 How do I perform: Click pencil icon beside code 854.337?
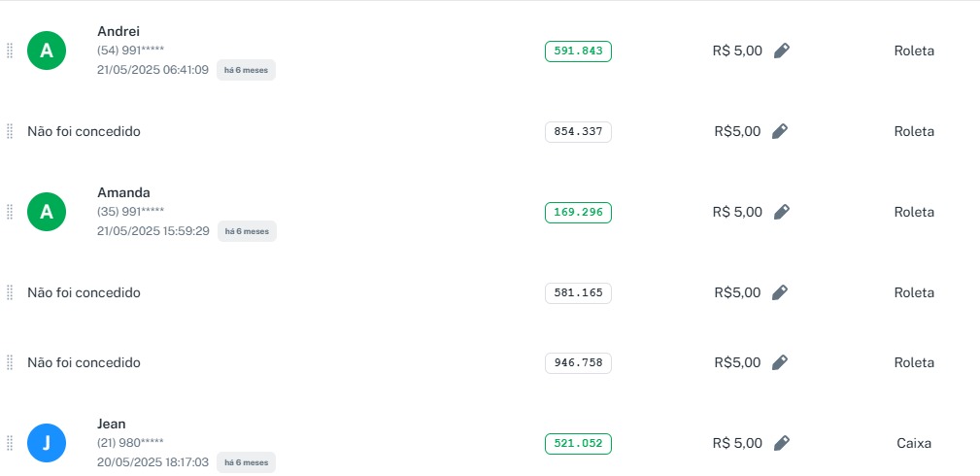click(780, 131)
